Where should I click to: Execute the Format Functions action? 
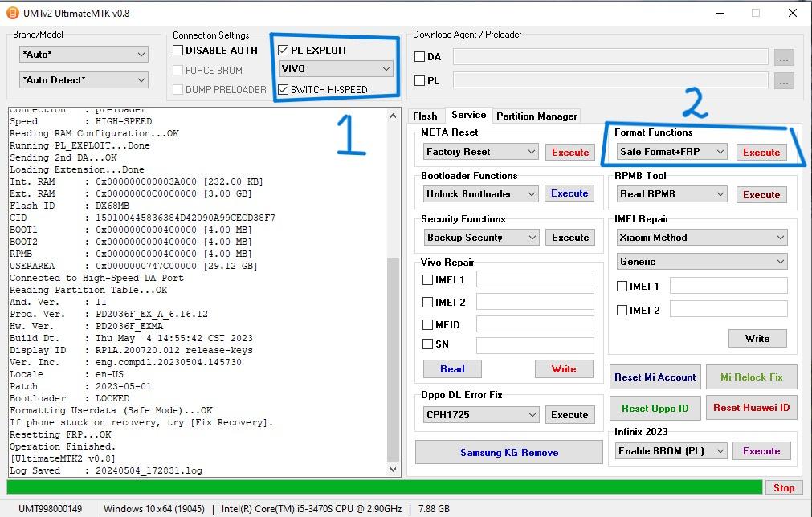(x=761, y=153)
